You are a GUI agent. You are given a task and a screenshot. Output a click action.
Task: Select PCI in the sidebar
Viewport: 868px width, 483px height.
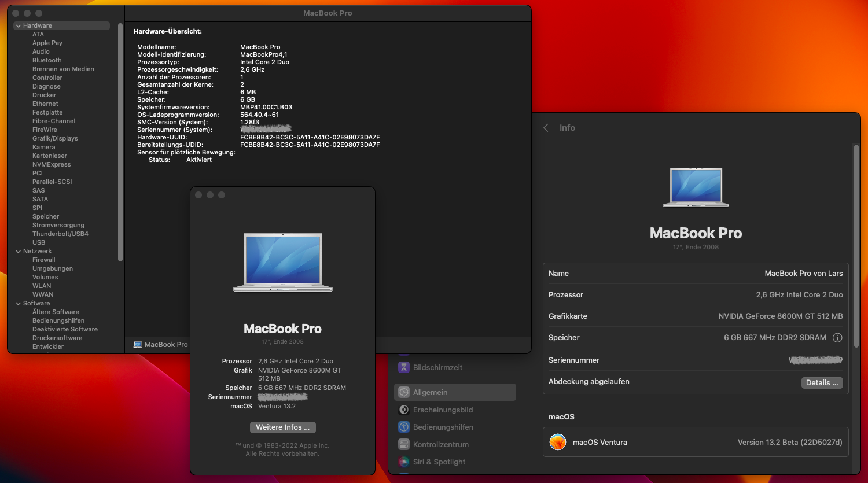click(x=38, y=173)
